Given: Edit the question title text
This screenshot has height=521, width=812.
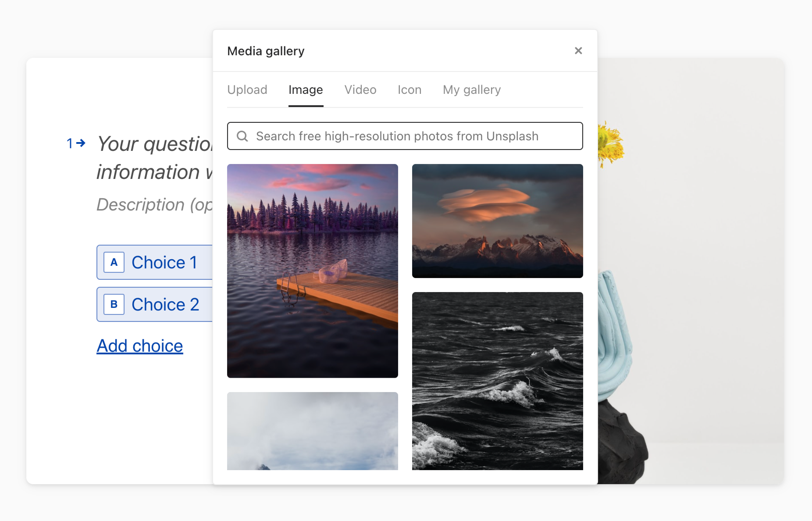Looking at the screenshot, I should 155,158.
